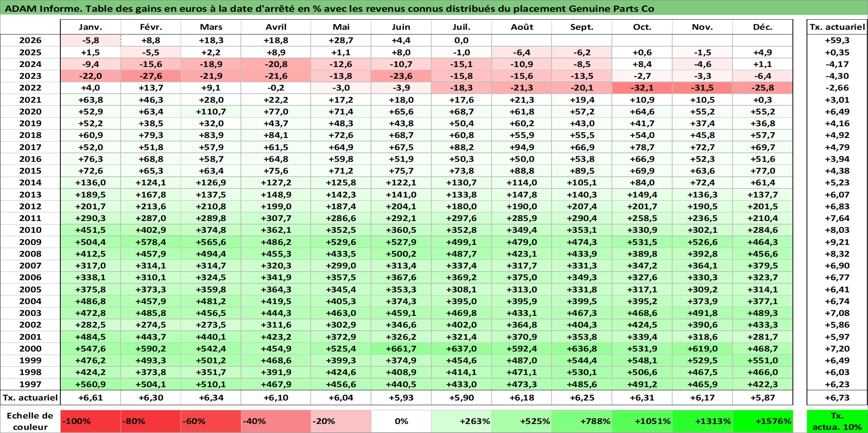Click the +59,3 Tx. actuariel value for 2026
Image resolution: width=868 pixels, height=433 pixels.
pos(837,40)
